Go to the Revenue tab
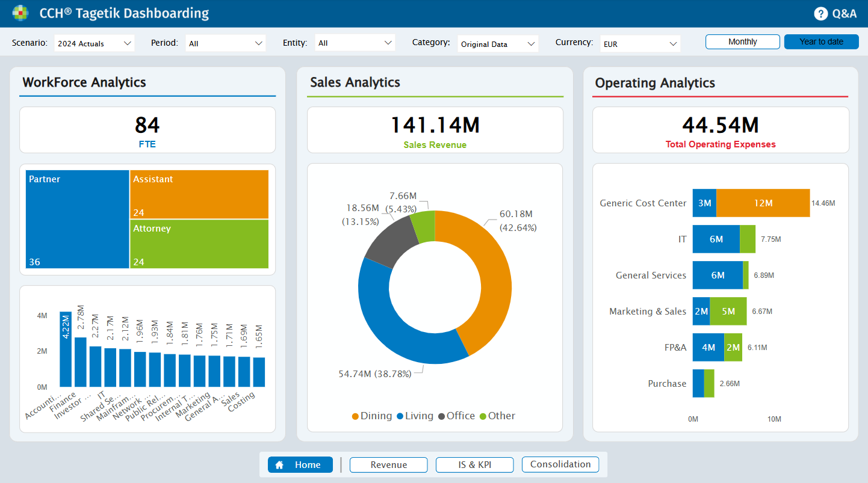Screen dimensions: 868x483 [388, 465]
